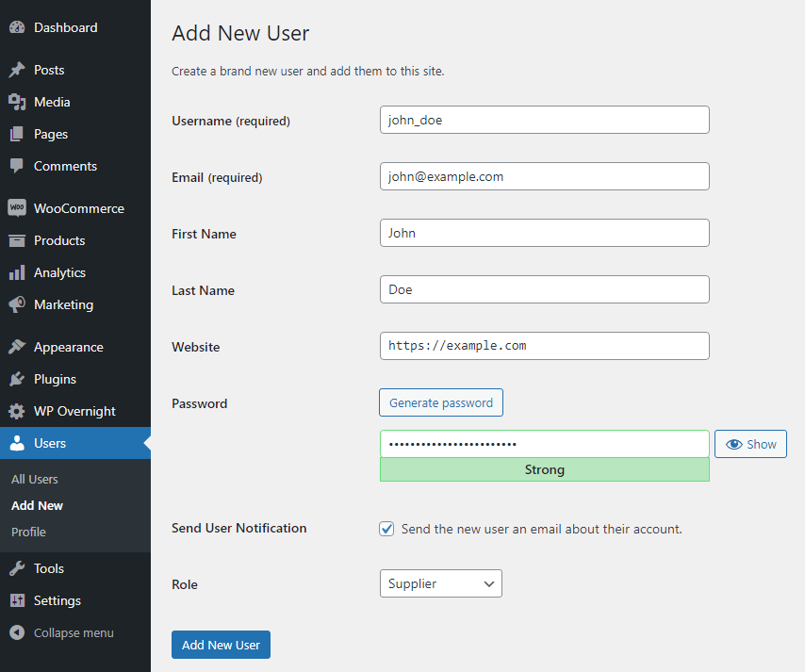Image resolution: width=805 pixels, height=672 pixels.
Task: Uncheck Send User Notification checkbox
Action: [x=386, y=529]
